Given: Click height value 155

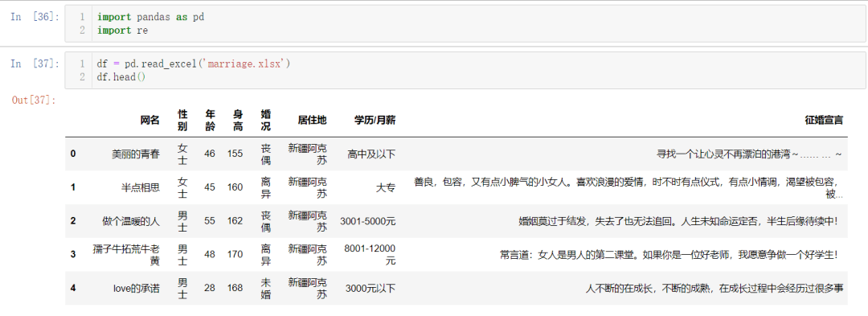Looking at the screenshot, I should pyautogui.click(x=235, y=154).
